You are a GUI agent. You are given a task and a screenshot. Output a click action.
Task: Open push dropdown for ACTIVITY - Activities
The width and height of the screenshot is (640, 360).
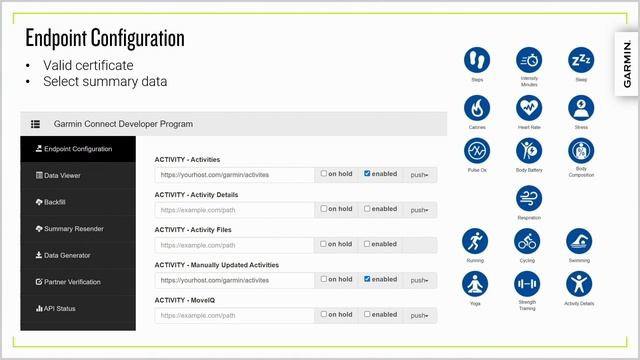[x=420, y=175]
